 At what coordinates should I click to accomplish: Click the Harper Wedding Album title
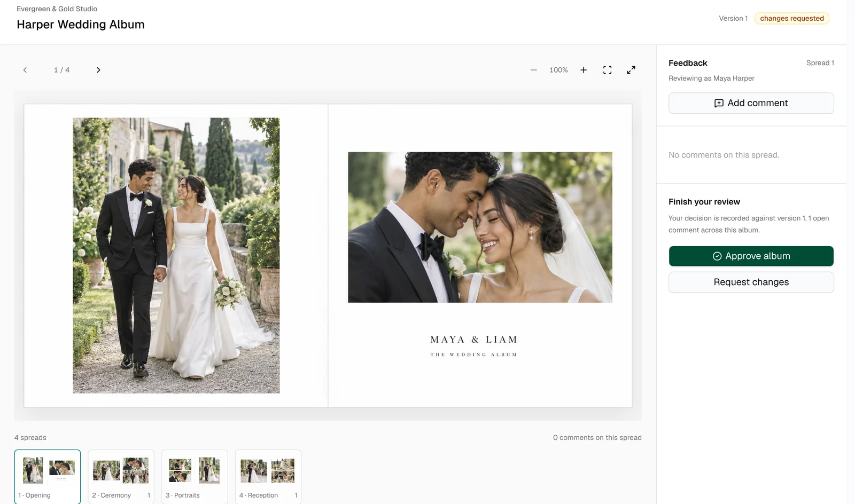pyautogui.click(x=81, y=25)
